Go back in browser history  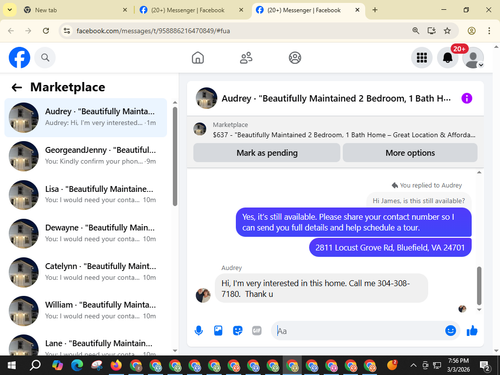click(x=11, y=31)
